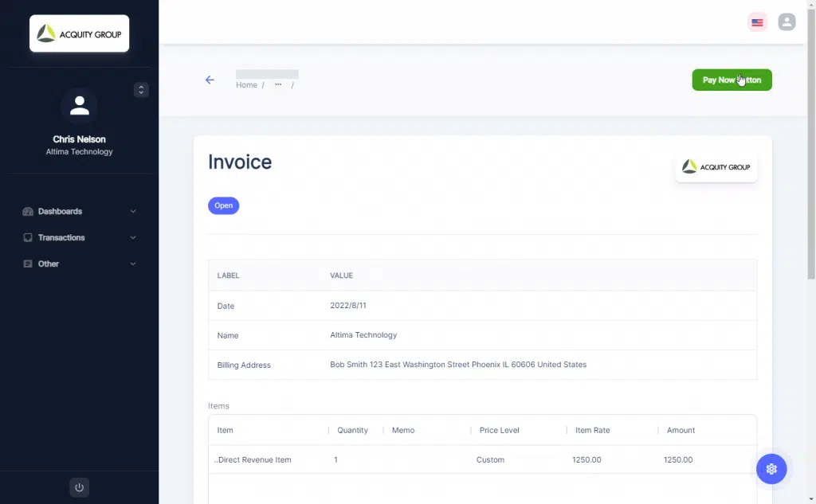The image size is (816, 504).
Task: Click the Transactions sidebar icon
Action: pos(28,238)
